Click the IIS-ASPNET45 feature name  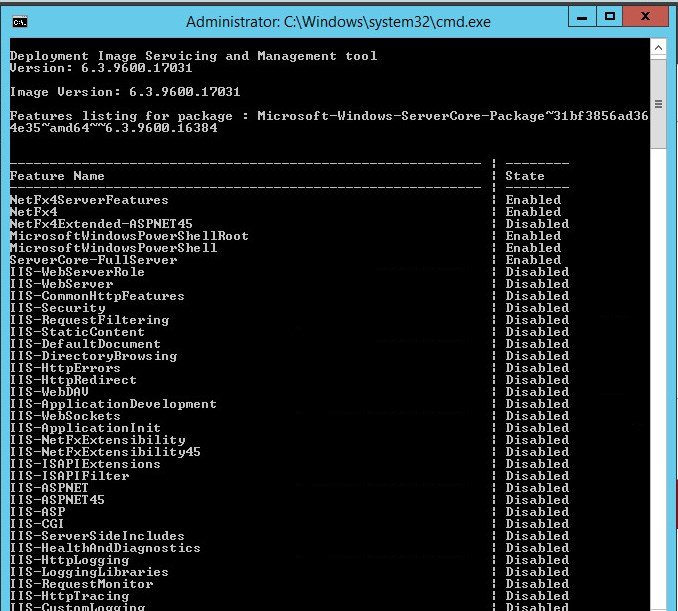point(57,500)
